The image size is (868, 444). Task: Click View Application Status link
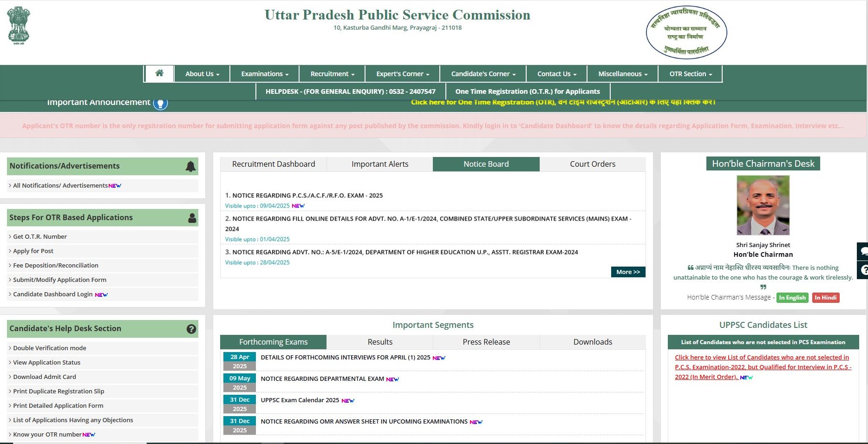46,362
